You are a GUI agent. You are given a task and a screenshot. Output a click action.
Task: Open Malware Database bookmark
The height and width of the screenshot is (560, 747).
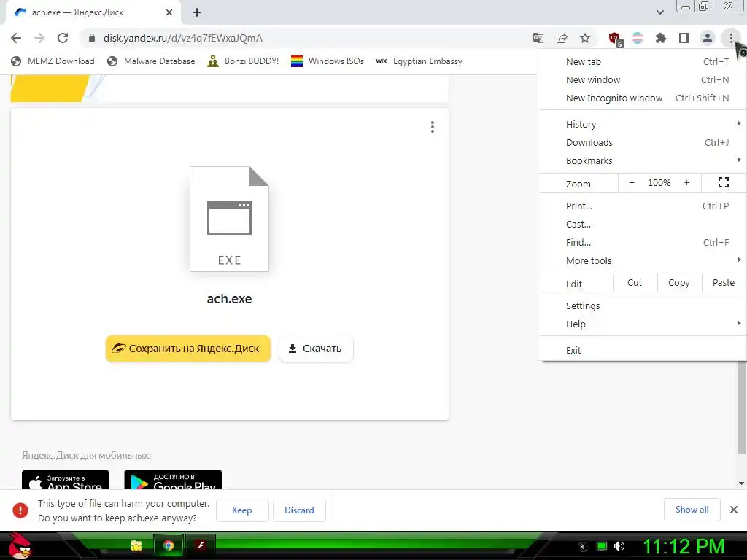[x=152, y=61]
